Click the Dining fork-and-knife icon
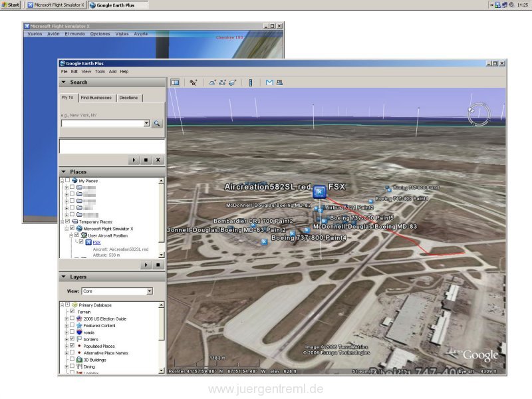Screen dimensions: 532x399 pos(79,366)
